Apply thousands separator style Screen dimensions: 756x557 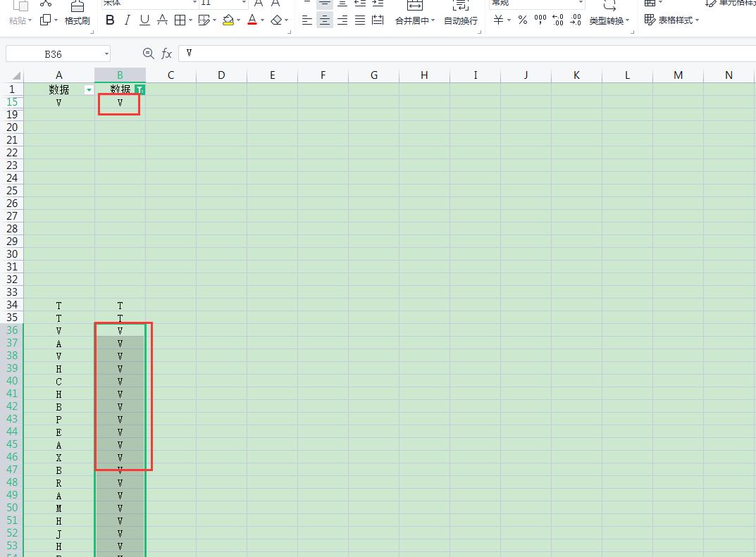tap(540, 20)
